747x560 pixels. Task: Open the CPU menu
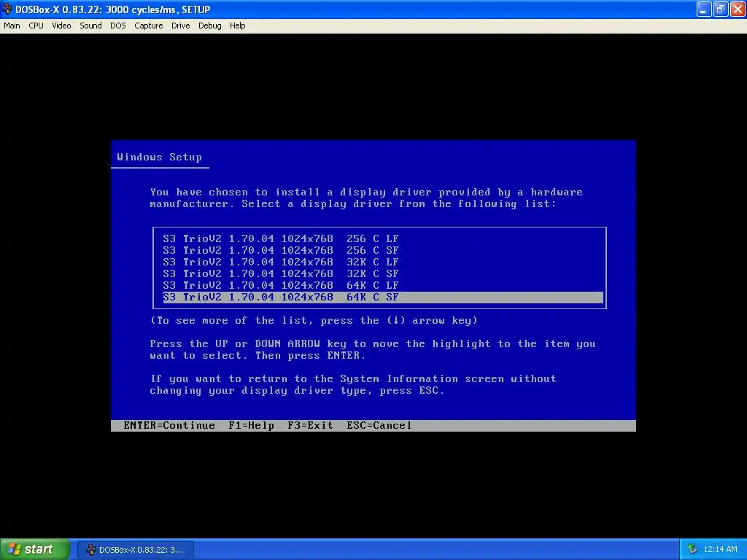[36, 26]
